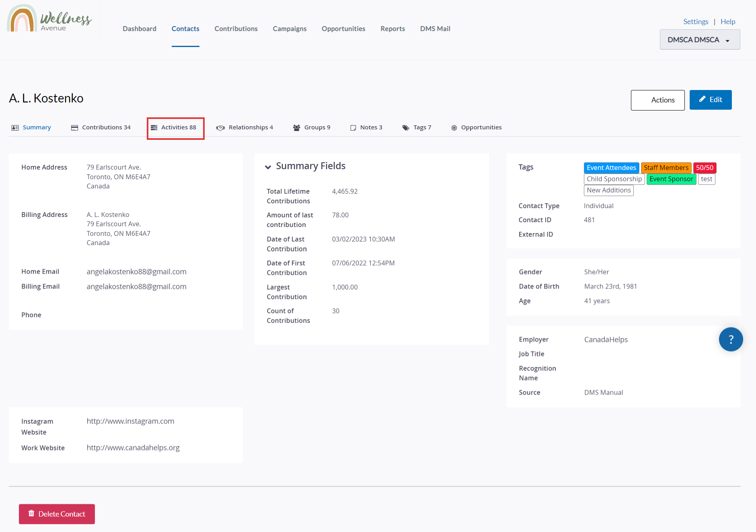Viewport: 756px width, 532px height.
Task: Click the pencil icon on Edit button
Action: tap(702, 99)
